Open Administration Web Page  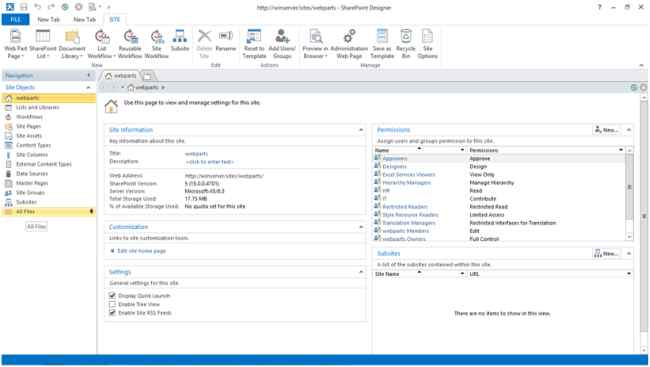349,44
